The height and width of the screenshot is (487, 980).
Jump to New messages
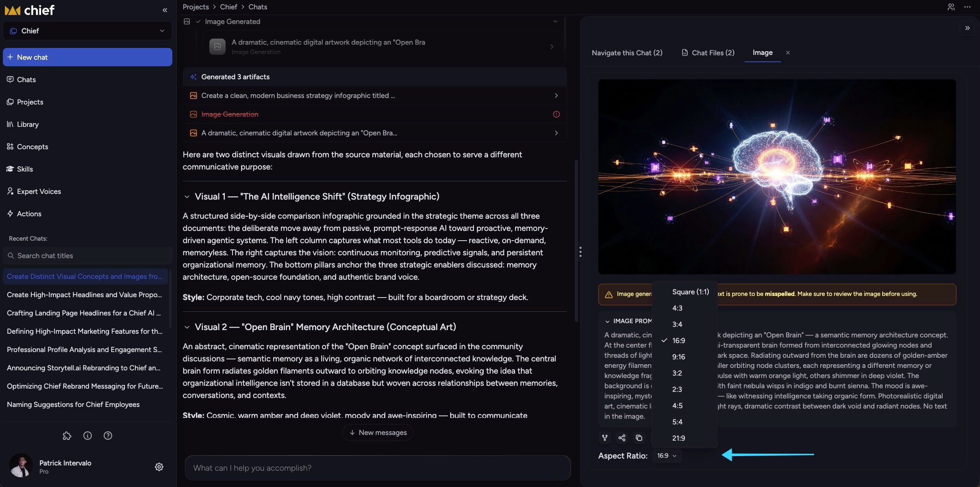click(378, 433)
